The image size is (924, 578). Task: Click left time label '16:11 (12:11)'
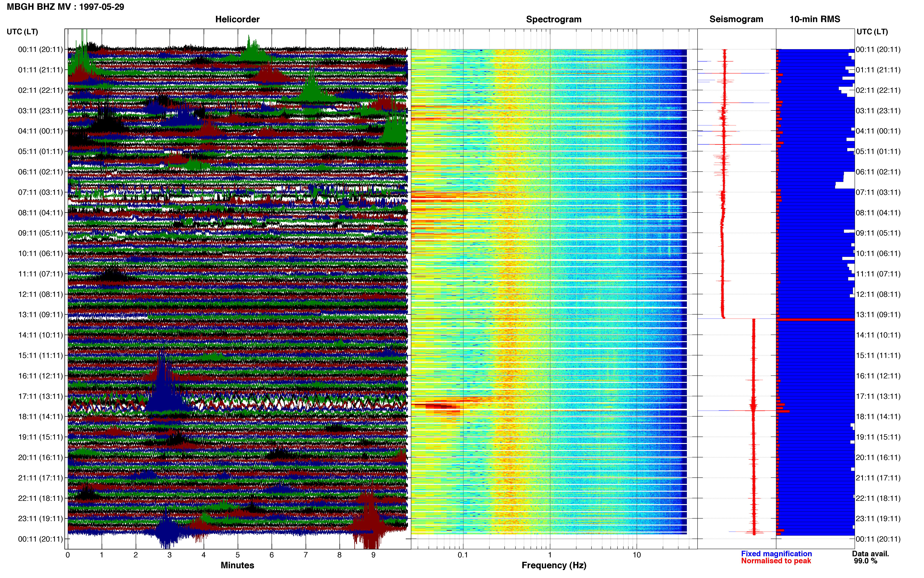tap(41, 376)
